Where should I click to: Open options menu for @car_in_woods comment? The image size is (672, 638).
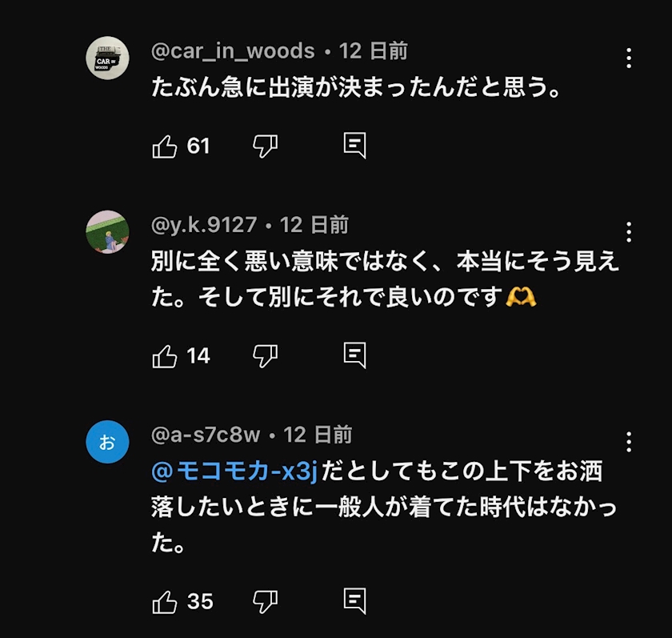[629, 58]
